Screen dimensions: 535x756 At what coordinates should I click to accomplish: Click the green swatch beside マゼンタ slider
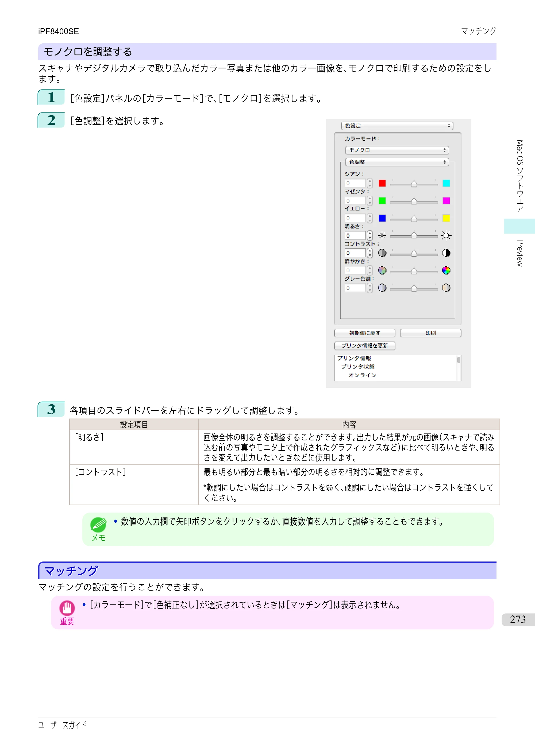[x=382, y=200]
